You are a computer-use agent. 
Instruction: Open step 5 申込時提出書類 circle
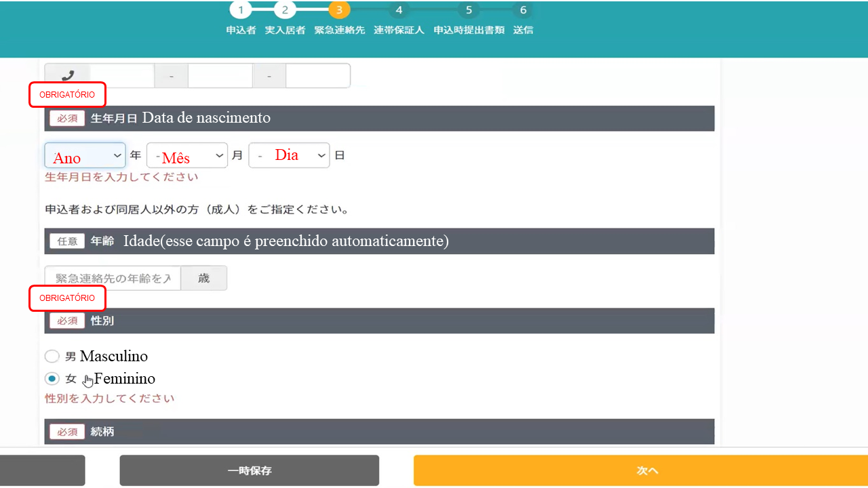point(469,10)
